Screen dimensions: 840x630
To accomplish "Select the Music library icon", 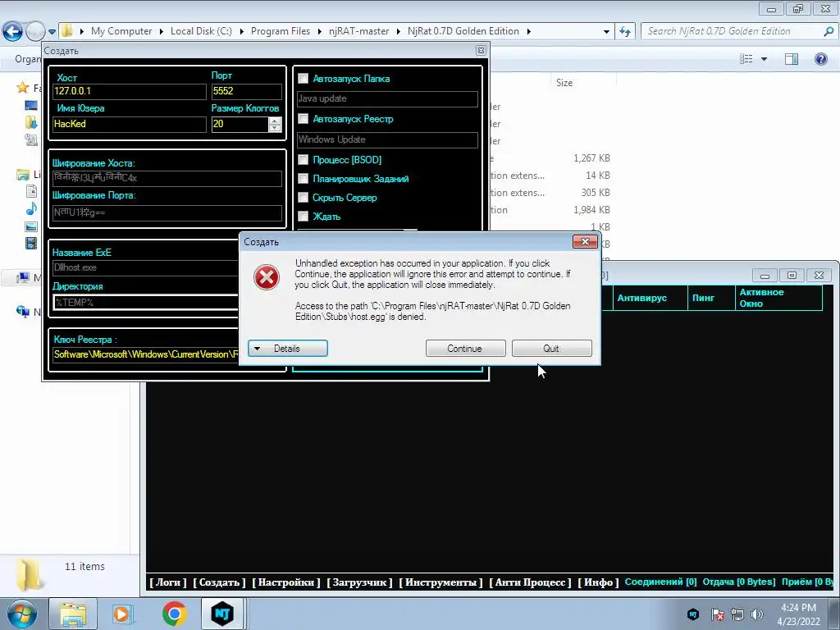I will pyautogui.click(x=31, y=208).
